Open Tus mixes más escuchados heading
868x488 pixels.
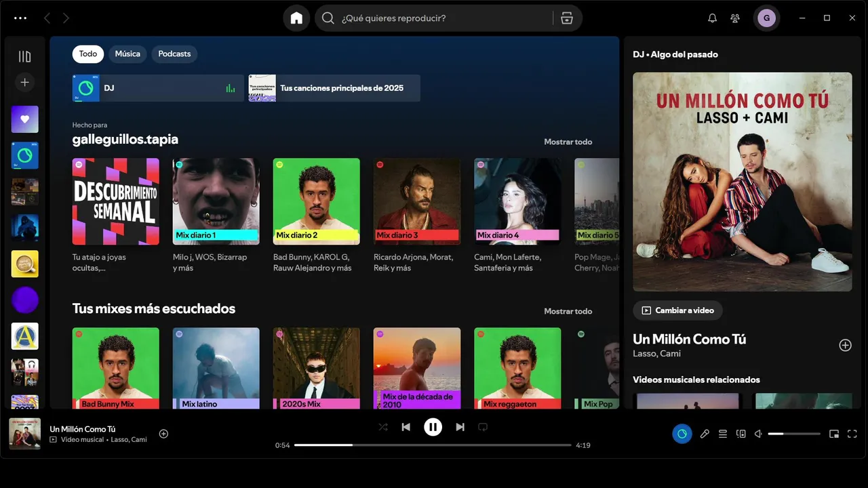tap(154, 308)
